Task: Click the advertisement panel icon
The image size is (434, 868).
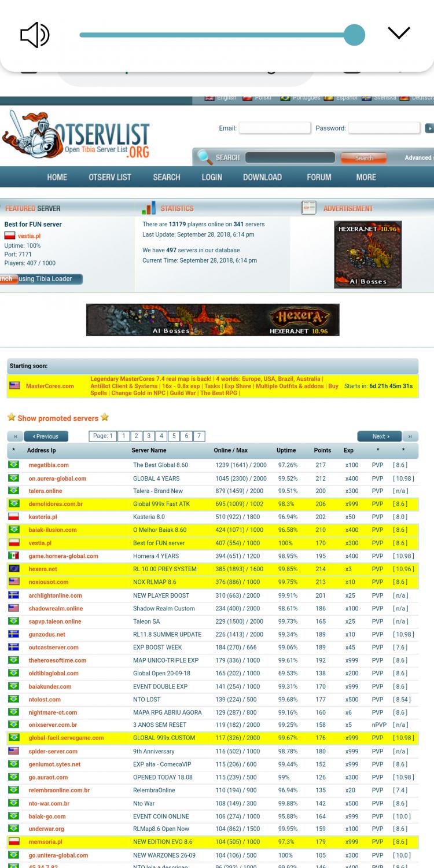Action: [309, 208]
